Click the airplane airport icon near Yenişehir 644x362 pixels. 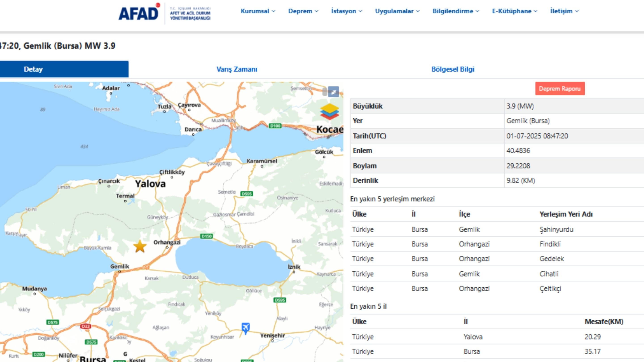[246, 328]
